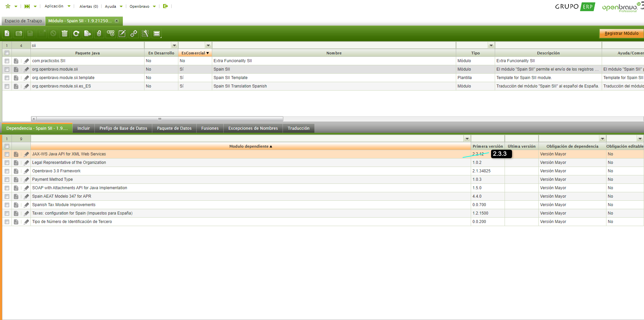
Task: Edit the org.openbravo.module.sii.es_ES row with pencil
Action: 26,86
